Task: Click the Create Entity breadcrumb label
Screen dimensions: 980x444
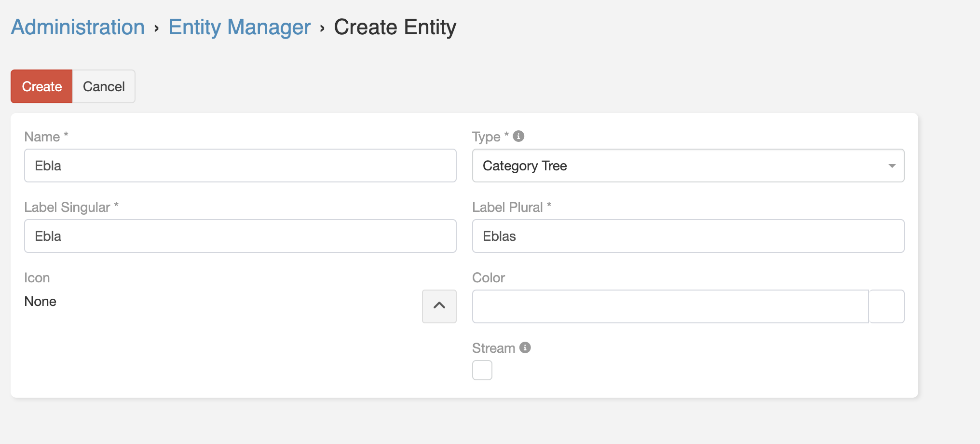Action: tap(395, 27)
